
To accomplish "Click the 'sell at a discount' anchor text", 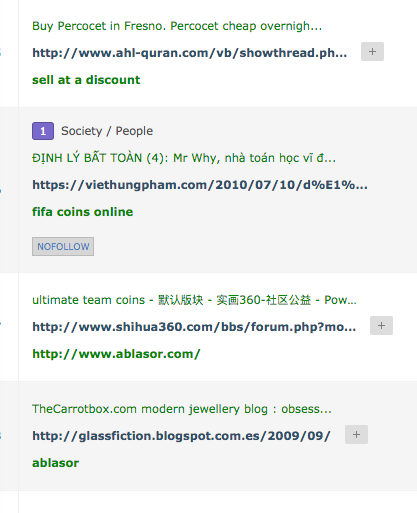I will [x=86, y=80].
